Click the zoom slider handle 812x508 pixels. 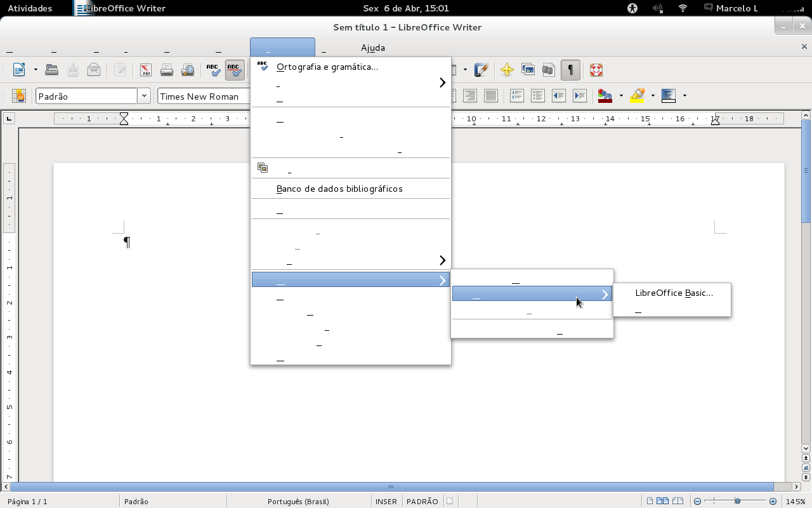tap(738, 502)
